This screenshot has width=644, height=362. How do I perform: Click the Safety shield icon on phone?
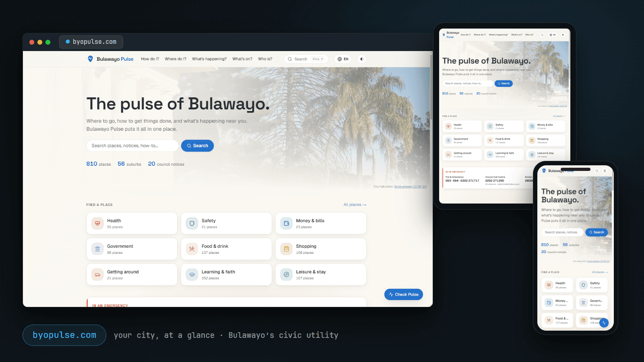583,285
